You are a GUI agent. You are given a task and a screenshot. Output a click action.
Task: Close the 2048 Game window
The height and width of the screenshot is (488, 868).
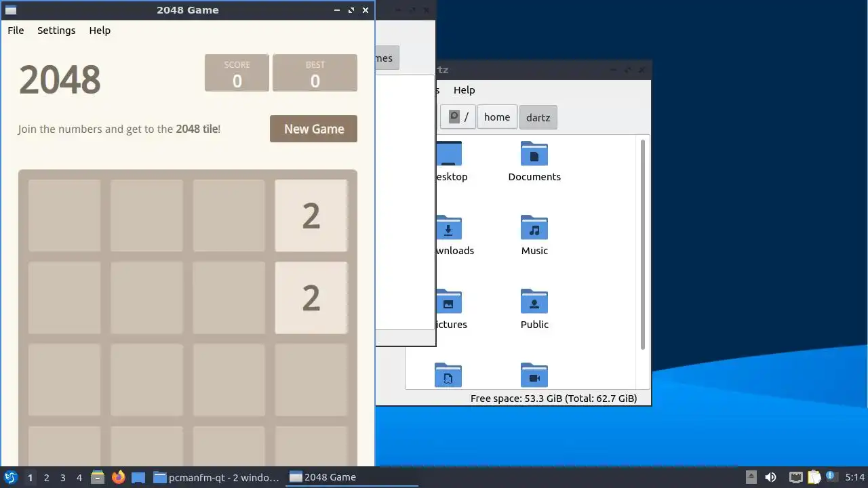pyautogui.click(x=366, y=10)
